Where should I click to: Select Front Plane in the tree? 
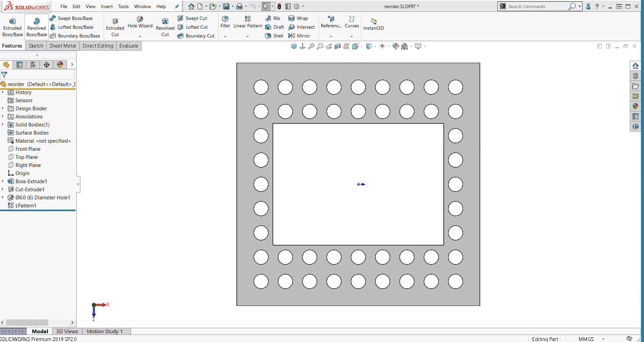28,149
